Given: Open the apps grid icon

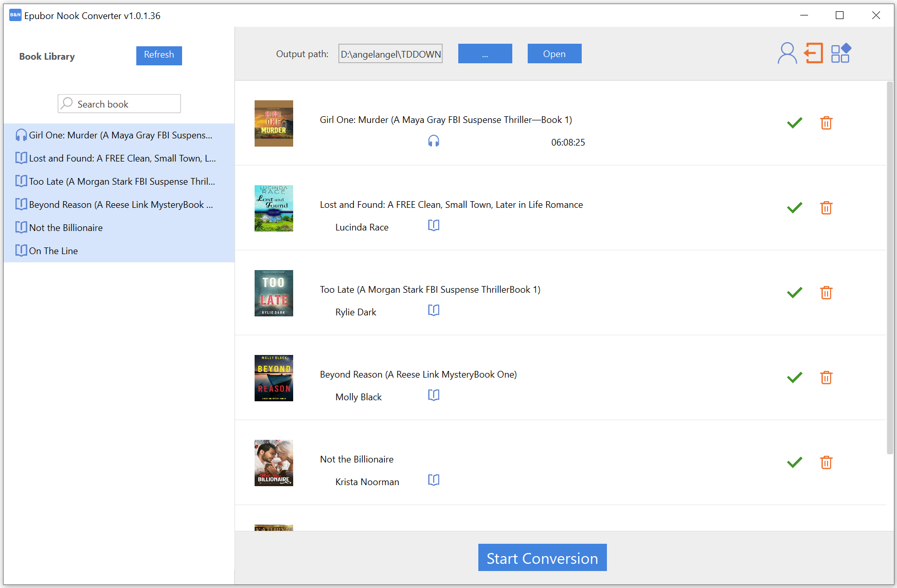Looking at the screenshot, I should coord(841,53).
